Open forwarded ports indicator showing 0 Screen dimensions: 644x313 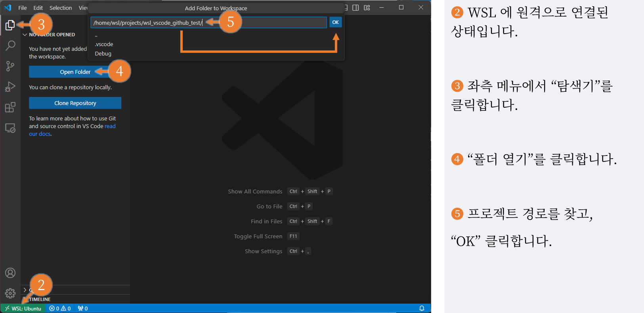tap(82, 308)
